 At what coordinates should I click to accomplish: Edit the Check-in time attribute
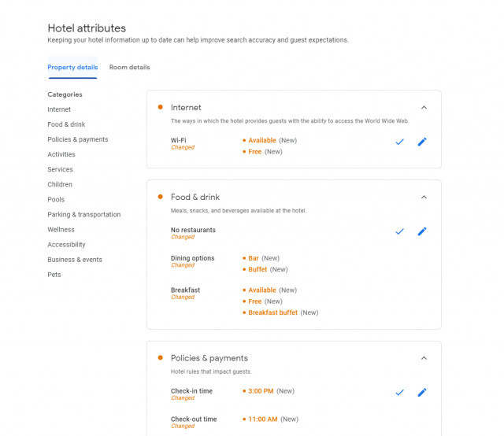tap(422, 392)
